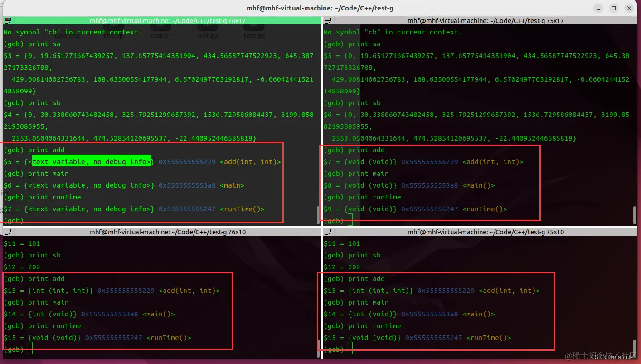Click "$12 = 202" in the 75x10 pane

(342, 267)
